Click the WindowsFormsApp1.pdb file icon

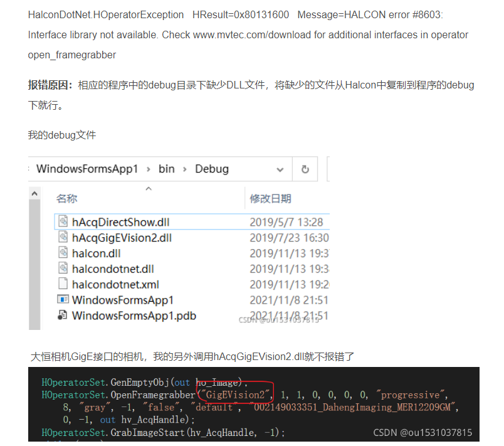63,315
